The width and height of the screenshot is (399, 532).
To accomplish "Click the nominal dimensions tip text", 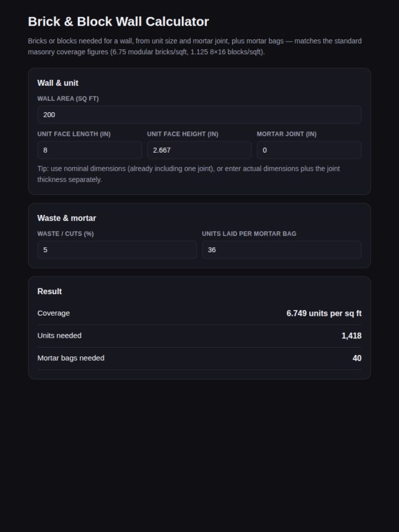I will tap(188, 174).
